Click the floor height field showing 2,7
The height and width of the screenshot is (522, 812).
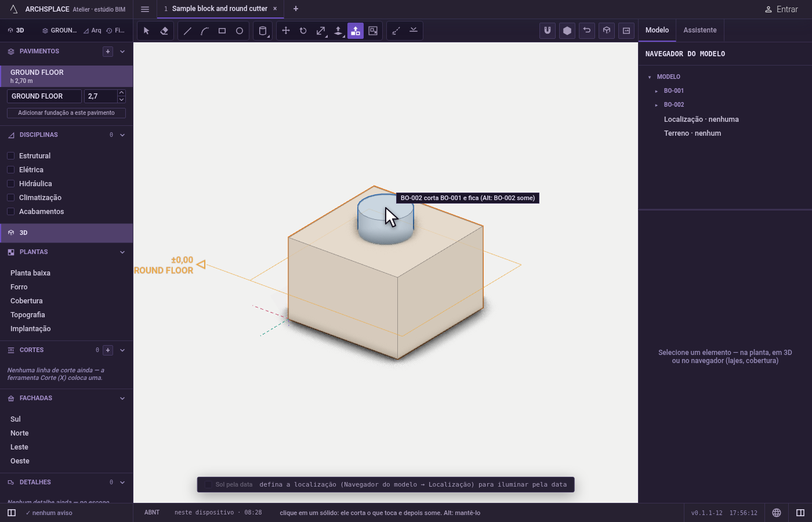[x=100, y=96]
